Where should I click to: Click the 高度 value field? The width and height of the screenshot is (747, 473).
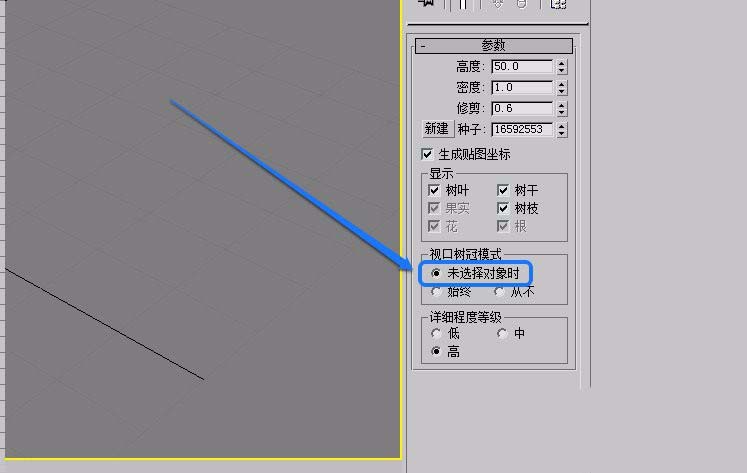[522, 66]
